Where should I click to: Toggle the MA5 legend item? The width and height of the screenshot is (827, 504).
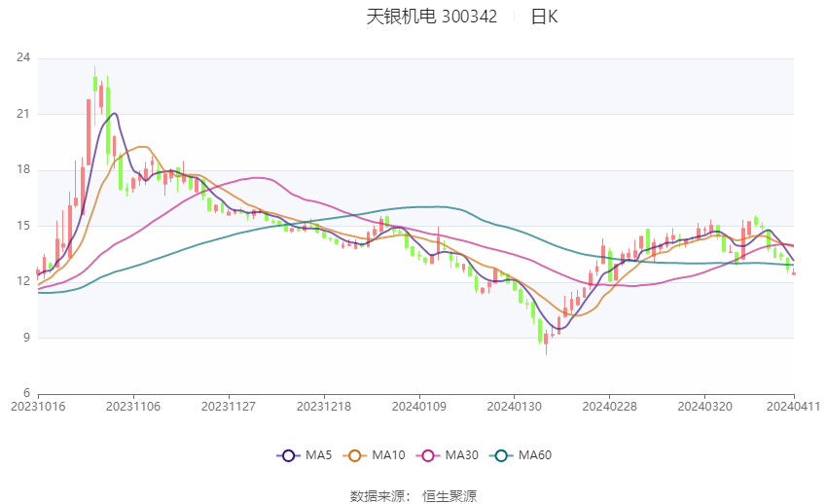[305, 455]
